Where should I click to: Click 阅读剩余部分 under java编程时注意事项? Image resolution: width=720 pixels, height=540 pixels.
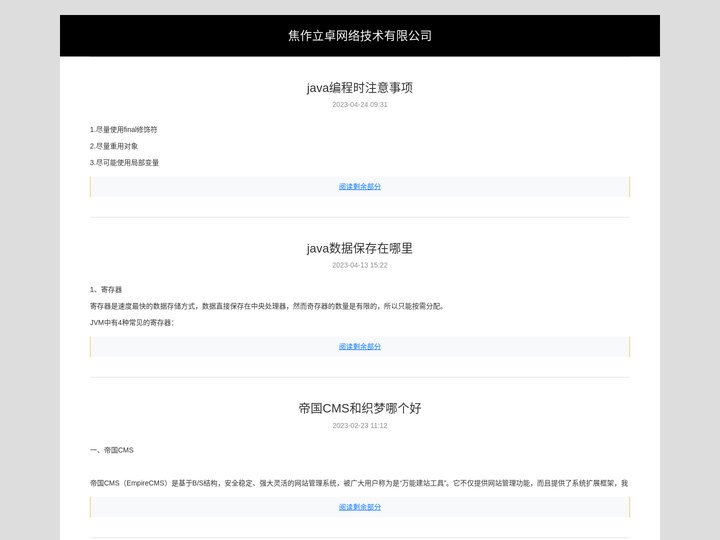(x=360, y=186)
